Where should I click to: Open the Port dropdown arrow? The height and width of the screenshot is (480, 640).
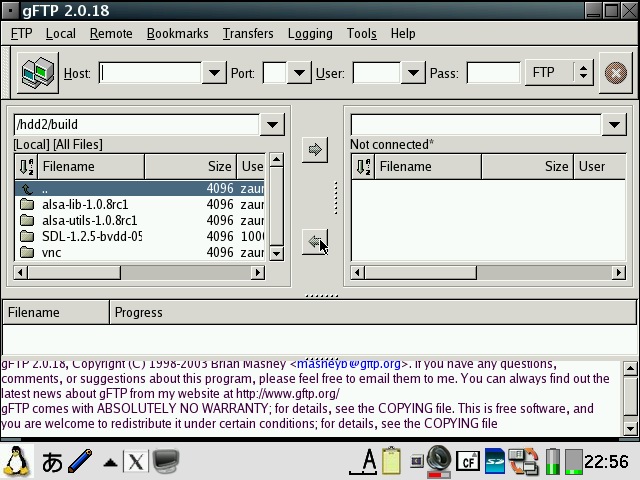pyautogui.click(x=299, y=73)
